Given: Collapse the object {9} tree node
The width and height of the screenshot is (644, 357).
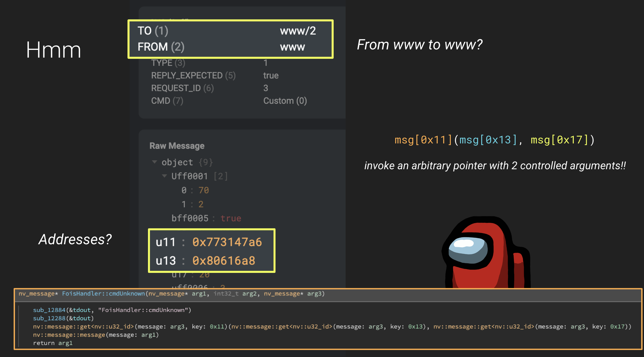Looking at the screenshot, I should point(155,162).
